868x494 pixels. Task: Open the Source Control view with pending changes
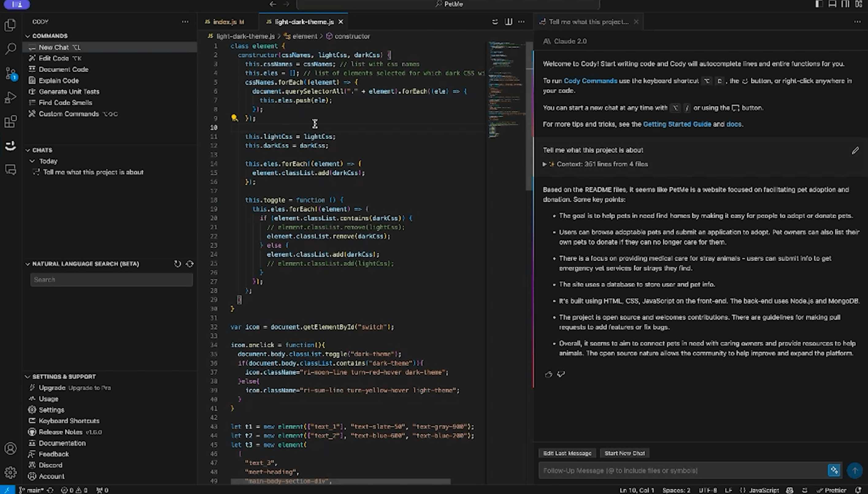pos(10,73)
